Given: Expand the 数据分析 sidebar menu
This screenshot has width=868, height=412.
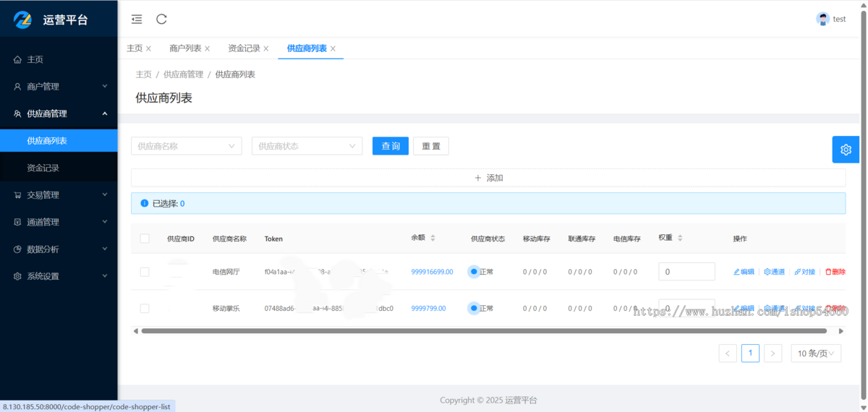Looking at the screenshot, I should (x=59, y=249).
